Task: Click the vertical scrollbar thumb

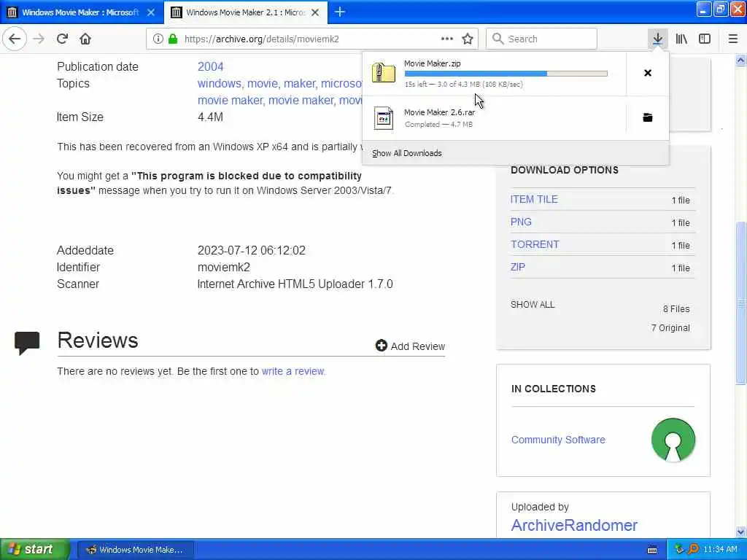Action: click(741, 303)
